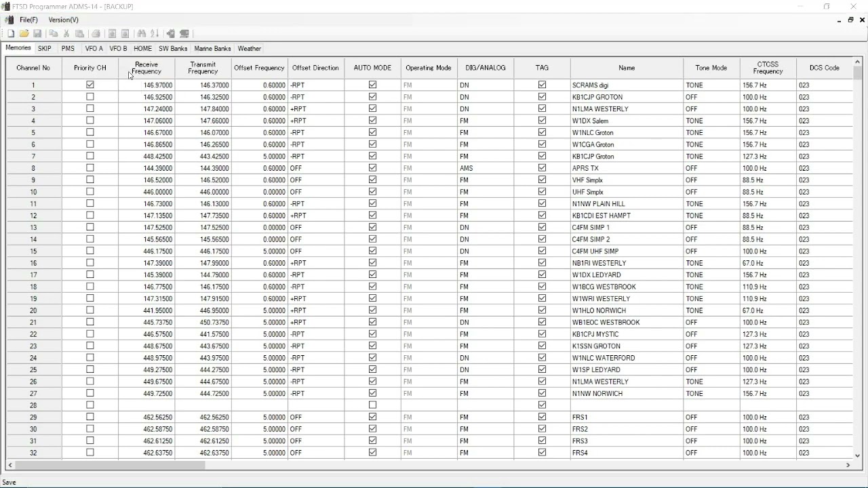Open a file using the folder toolbar icon
The width and height of the screenshot is (868, 488).
(24, 34)
